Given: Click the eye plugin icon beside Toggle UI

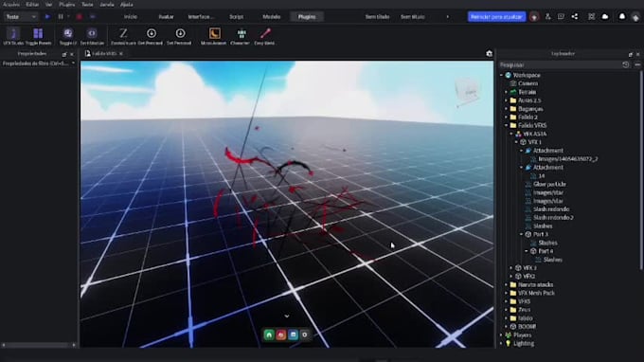Looking at the screenshot, I should [x=92, y=33].
